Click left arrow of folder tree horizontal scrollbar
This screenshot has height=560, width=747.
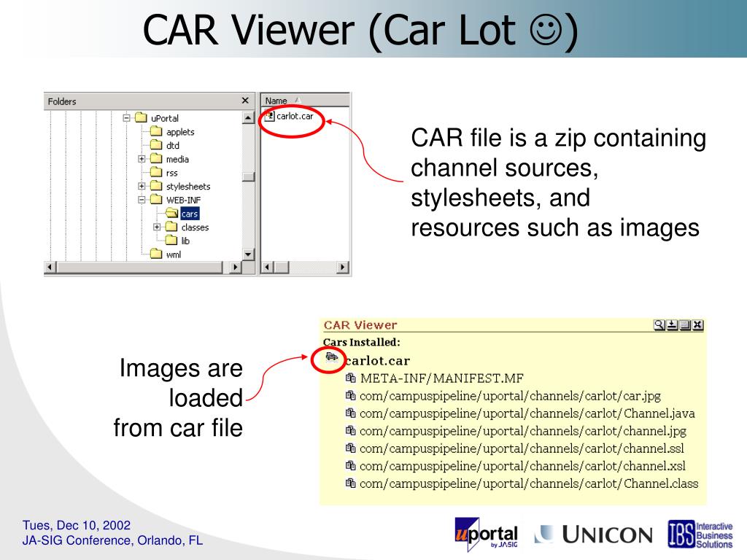click(50, 267)
